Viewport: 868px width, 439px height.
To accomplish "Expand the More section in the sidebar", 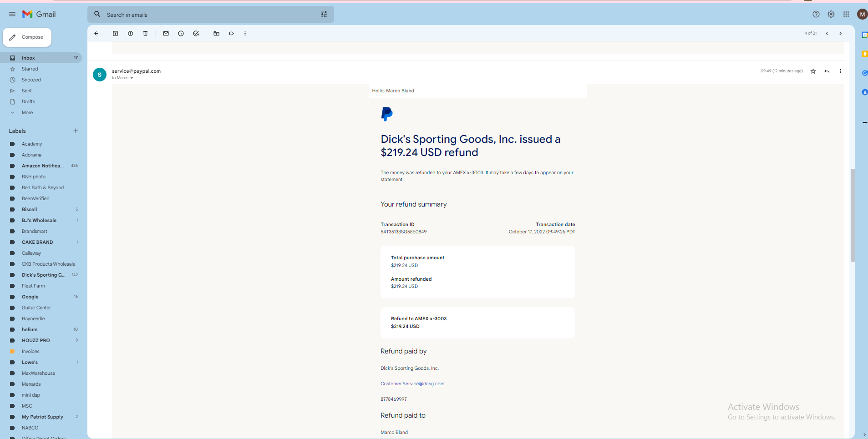I will click(27, 112).
